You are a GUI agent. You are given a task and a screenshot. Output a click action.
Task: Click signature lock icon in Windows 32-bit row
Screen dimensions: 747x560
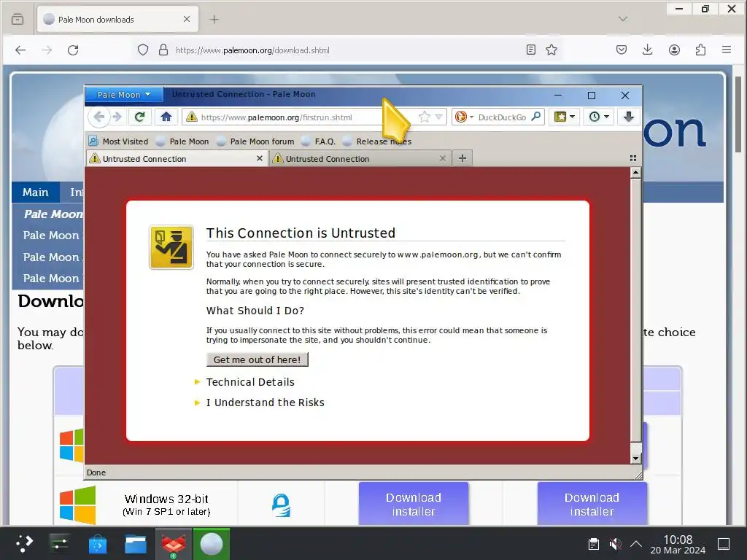click(x=281, y=505)
